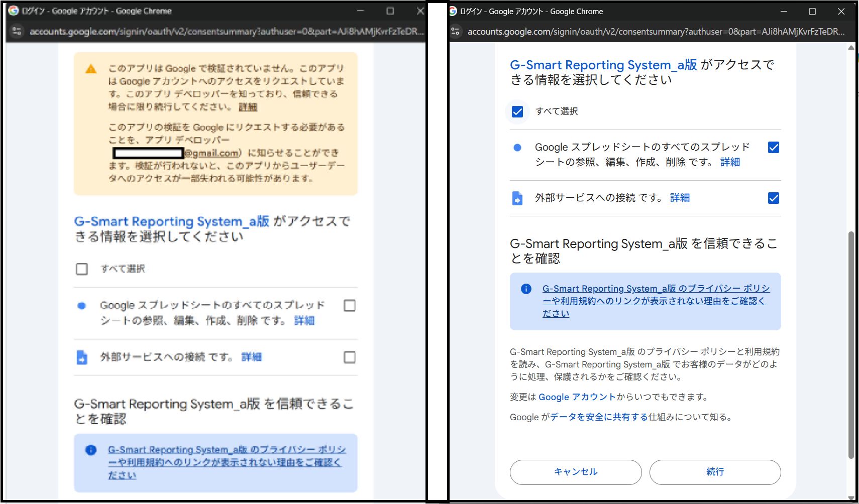Image resolution: width=859 pixels, height=504 pixels.
Task: Uncheck the 外部サービスへの接続 box in right window
Action: (x=774, y=198)
